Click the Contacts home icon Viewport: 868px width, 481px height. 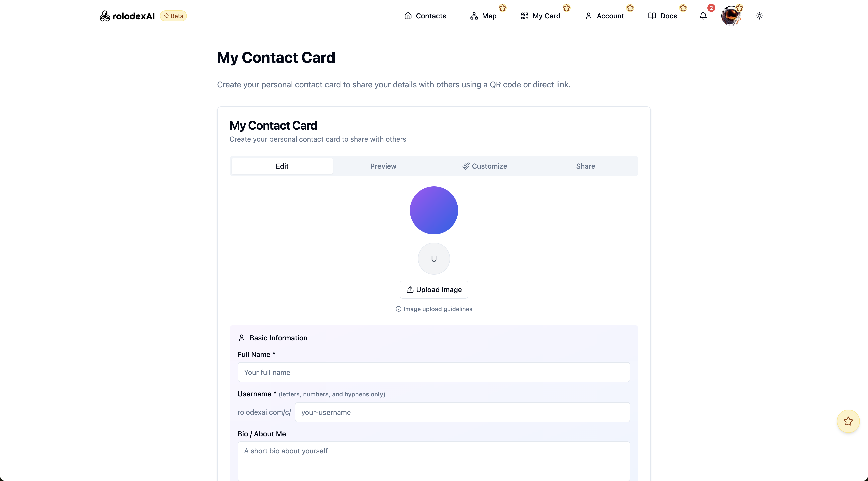(408, 16)
